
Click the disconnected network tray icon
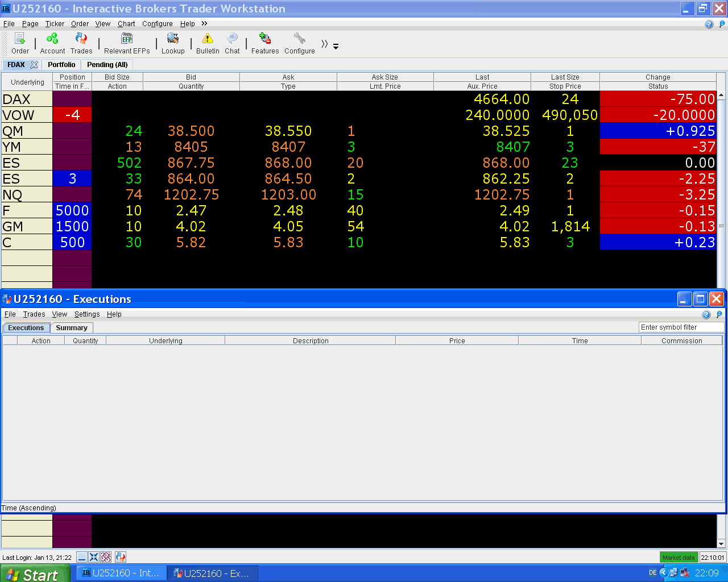point(685,573)
